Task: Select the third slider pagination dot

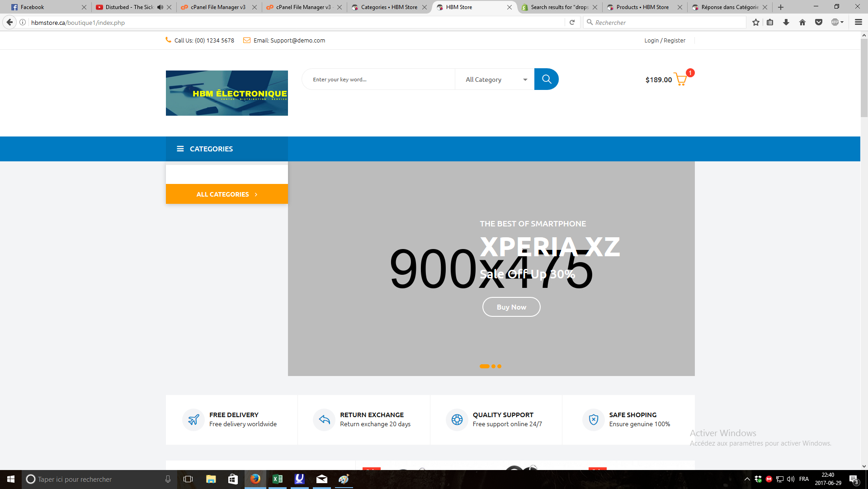Action: click(499, 366)
